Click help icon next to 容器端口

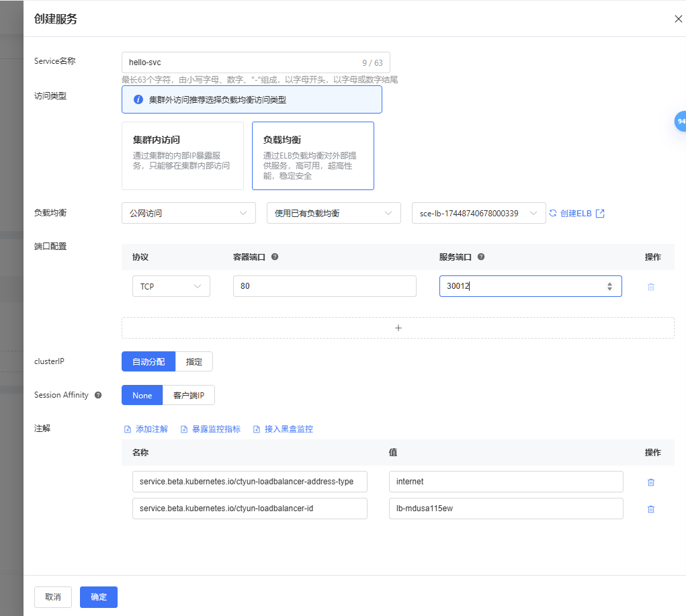coord(275,257)
